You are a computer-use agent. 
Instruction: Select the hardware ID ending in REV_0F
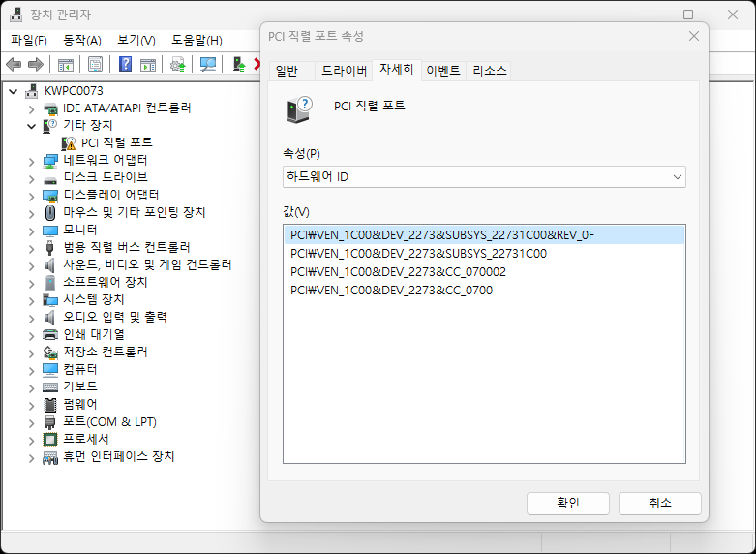484,235
